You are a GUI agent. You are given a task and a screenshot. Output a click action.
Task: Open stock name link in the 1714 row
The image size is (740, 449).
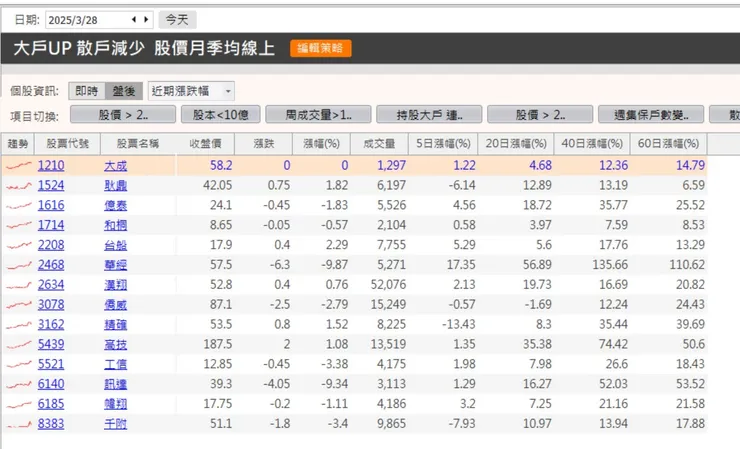click(x=116, y=225)
